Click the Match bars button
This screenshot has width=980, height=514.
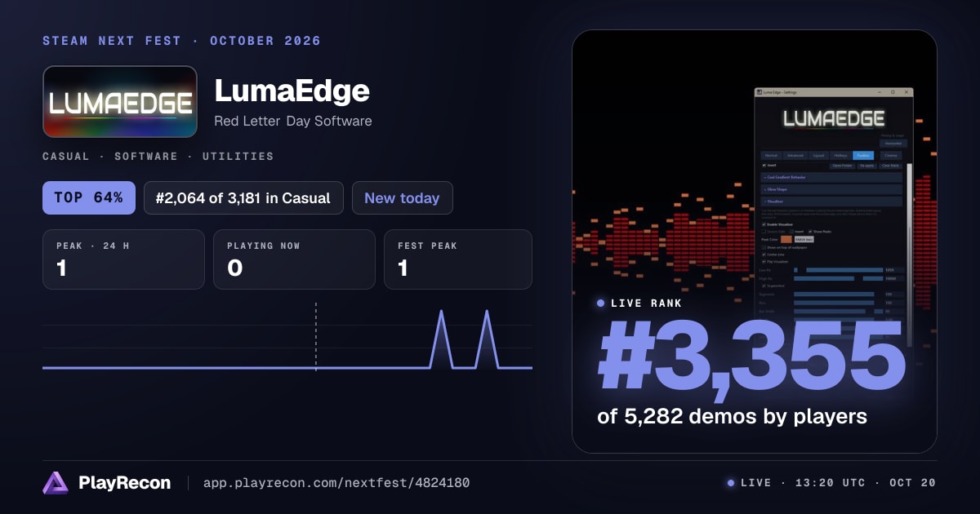[x=804, y=239]
